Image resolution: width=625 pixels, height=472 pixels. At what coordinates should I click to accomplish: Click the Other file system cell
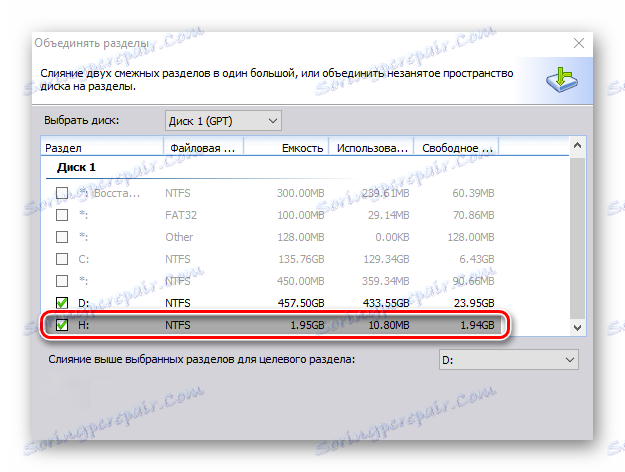click(x=179, y=237)
